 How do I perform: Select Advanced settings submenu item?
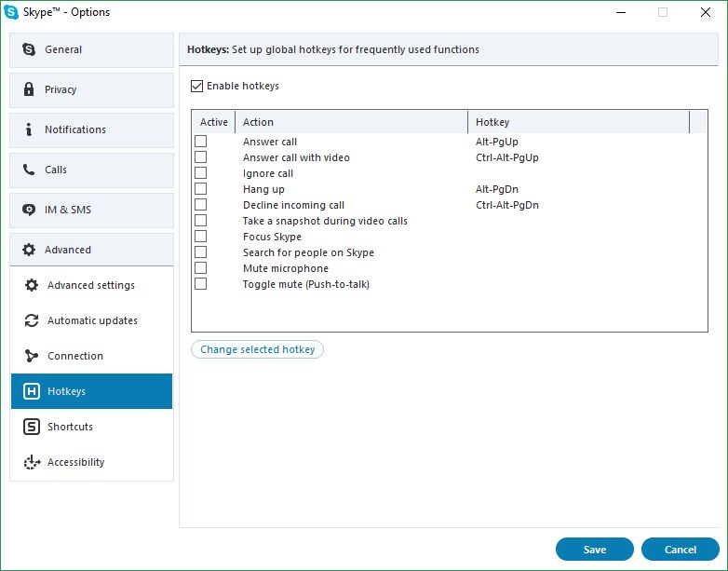[91, 285]
